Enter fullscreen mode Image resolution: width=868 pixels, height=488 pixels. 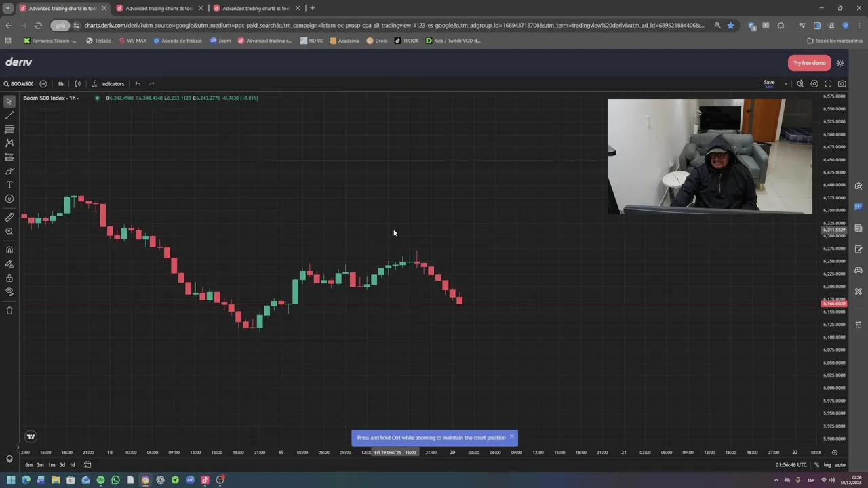pos(828,84)
